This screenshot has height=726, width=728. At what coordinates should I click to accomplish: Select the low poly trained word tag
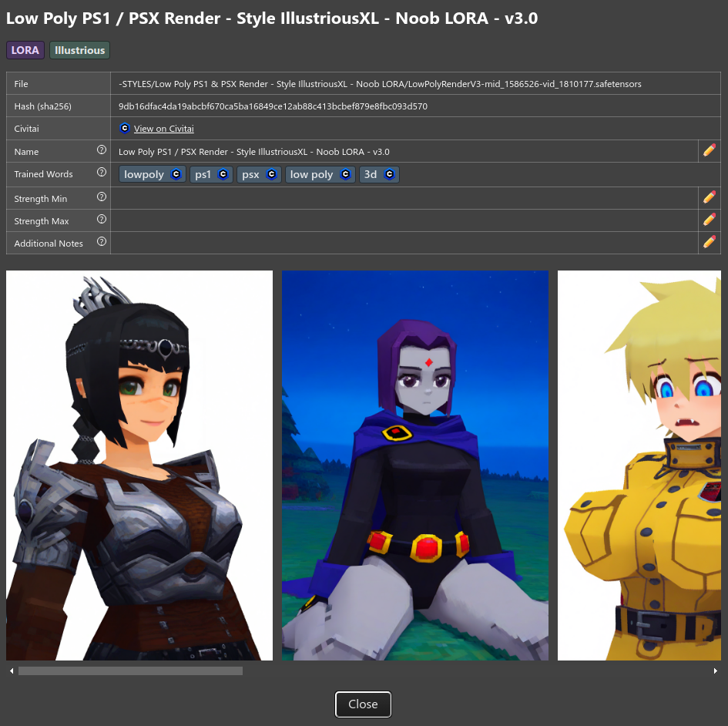click(x=320, y=174)
